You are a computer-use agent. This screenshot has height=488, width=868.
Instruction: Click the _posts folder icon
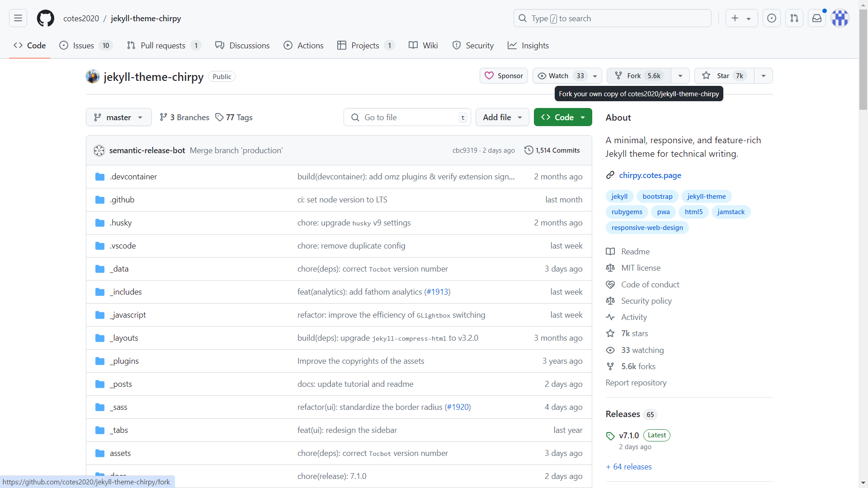coord(100,384)
